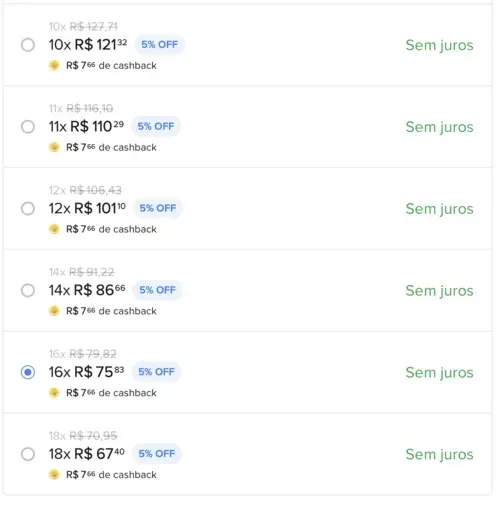Click Sem juros label on the 11x row
This screenshot has width=500, height=505.
[439, 127]
